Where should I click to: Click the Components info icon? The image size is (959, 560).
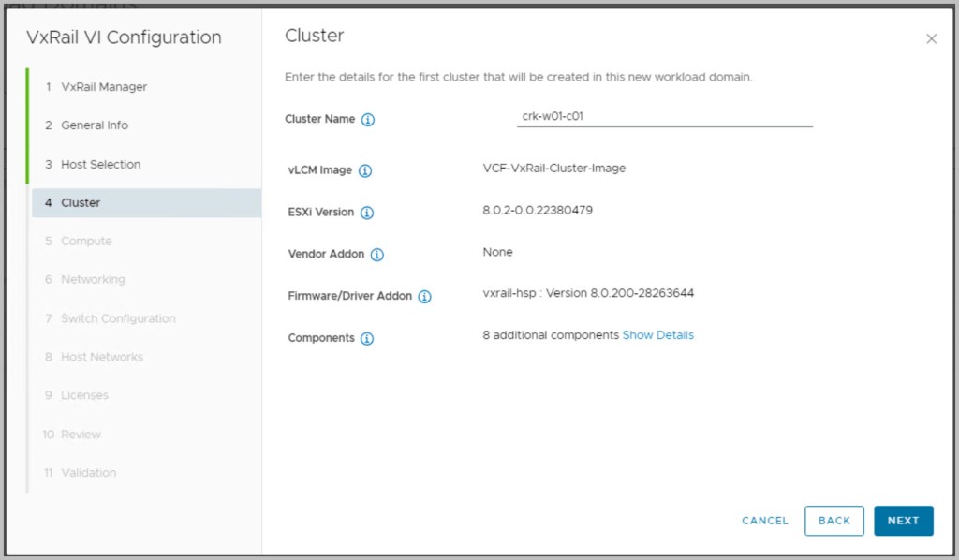(x=367, y=339)
